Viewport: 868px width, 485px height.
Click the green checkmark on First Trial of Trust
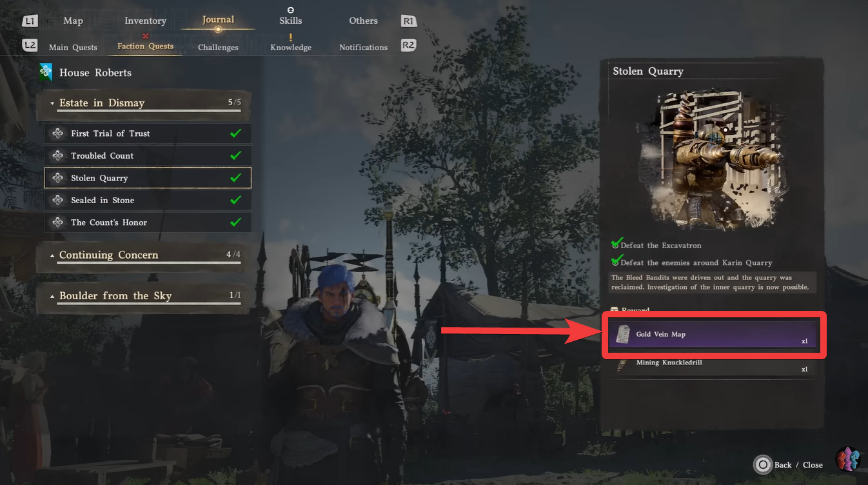[x=236, y=133]
